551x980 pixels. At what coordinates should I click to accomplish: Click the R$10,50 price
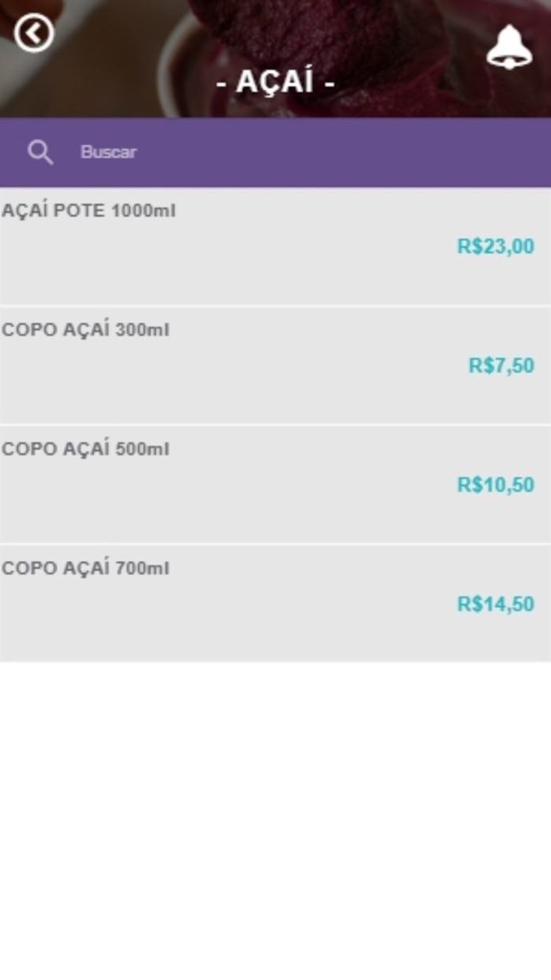click(x=495, y=484)
